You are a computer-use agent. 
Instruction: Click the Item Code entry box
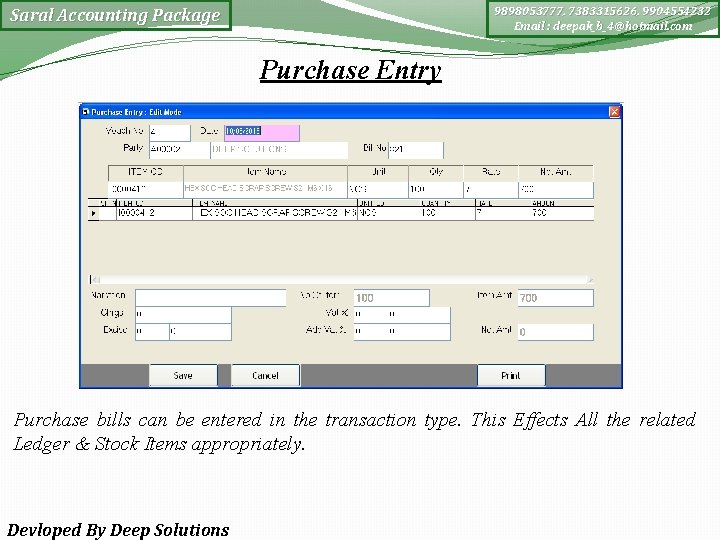click(146, 189)
